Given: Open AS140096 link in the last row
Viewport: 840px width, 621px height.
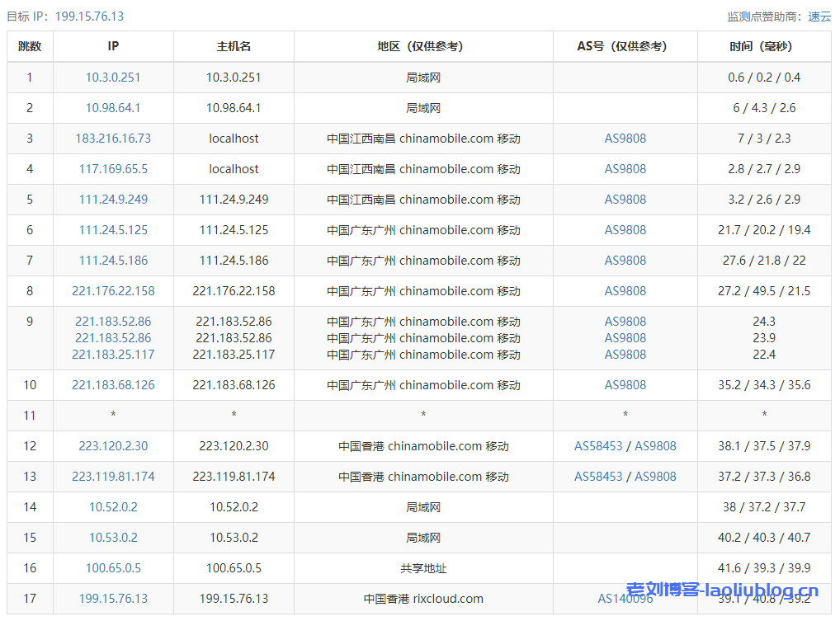Looking at the screenshot, I should [x=625, y=599].
